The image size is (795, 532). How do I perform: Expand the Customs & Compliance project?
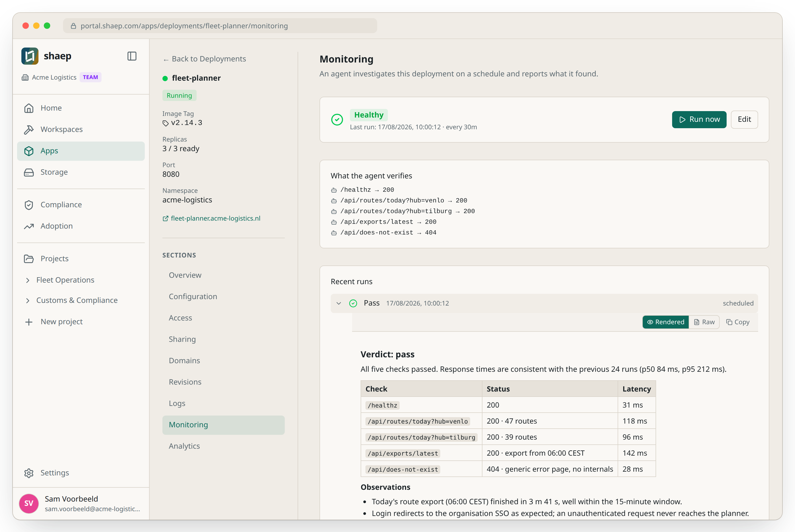28,300
